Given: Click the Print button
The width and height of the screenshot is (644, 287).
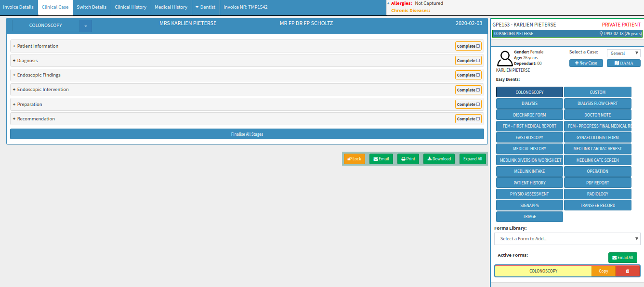Looking at the screenshot, I should [408, 159].
